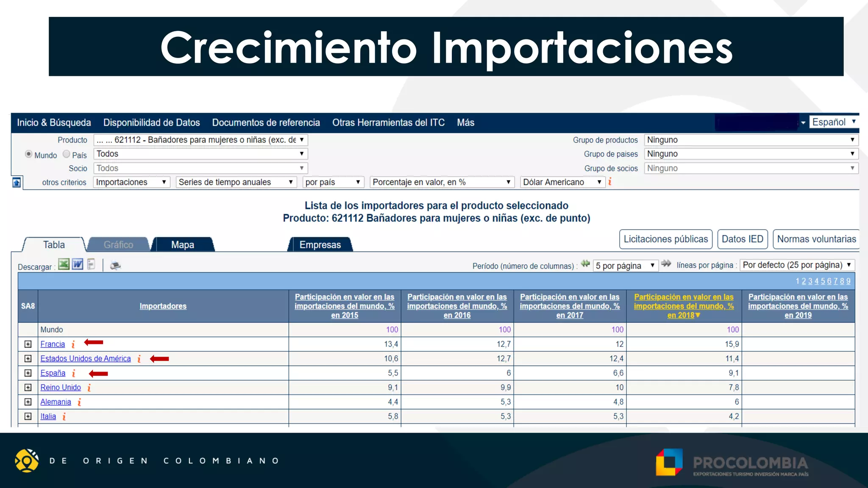Expand the Alemania row

28,402
